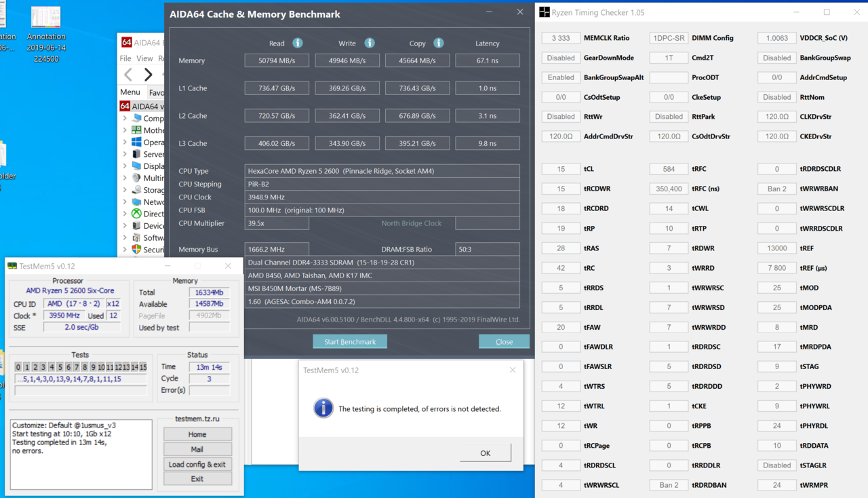
Task: Click TestMem5 Total memory 16334Mb
Action: tap(209, 292)
